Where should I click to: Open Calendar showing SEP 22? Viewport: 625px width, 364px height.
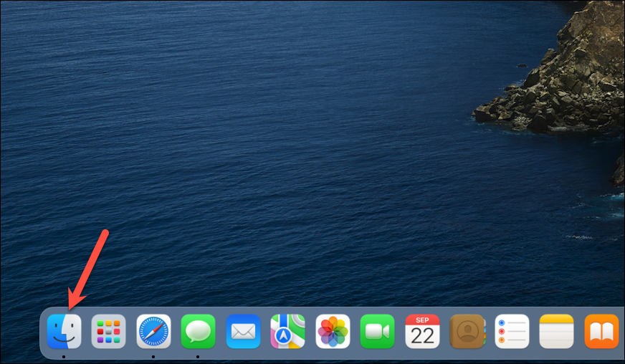click(x=422, y=331)
